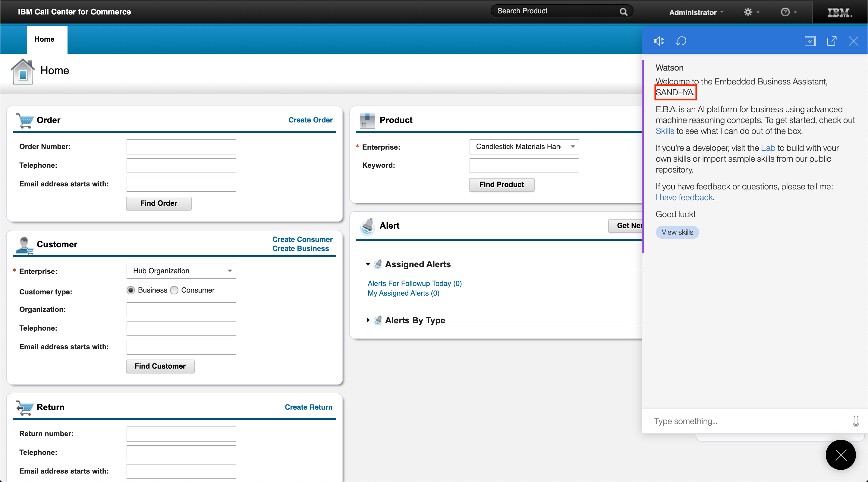Image resolution: width=868 pixels, height=482 pixels.
Task: Select the Consumer customer type radio
Action: pyautogui.click(x=174, y=290)
